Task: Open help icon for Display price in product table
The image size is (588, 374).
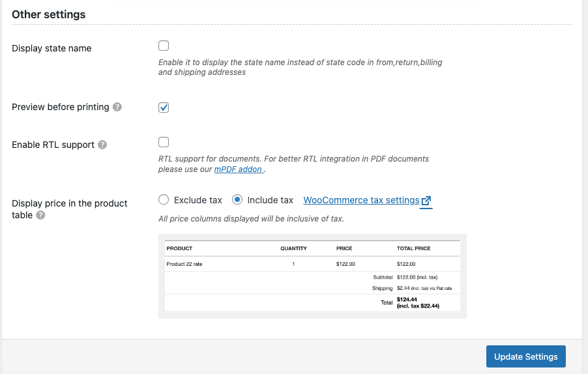Action: [x=40, y=215]
